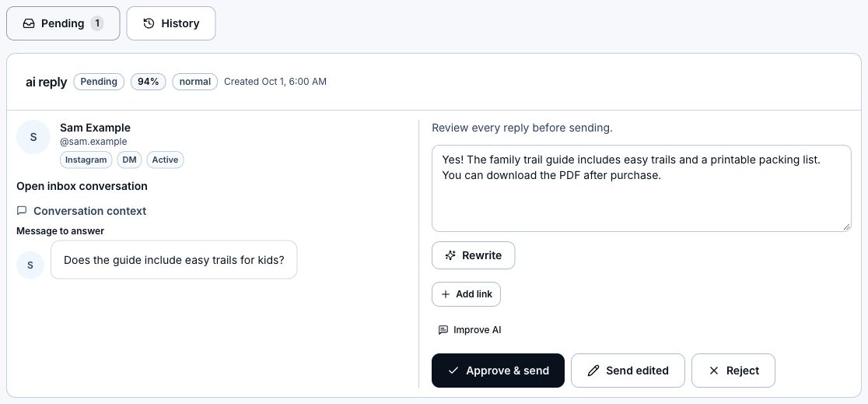This screenshot has width=868, height=404.
Task: Click the Active tag
Action: click(x=165, y=160)
